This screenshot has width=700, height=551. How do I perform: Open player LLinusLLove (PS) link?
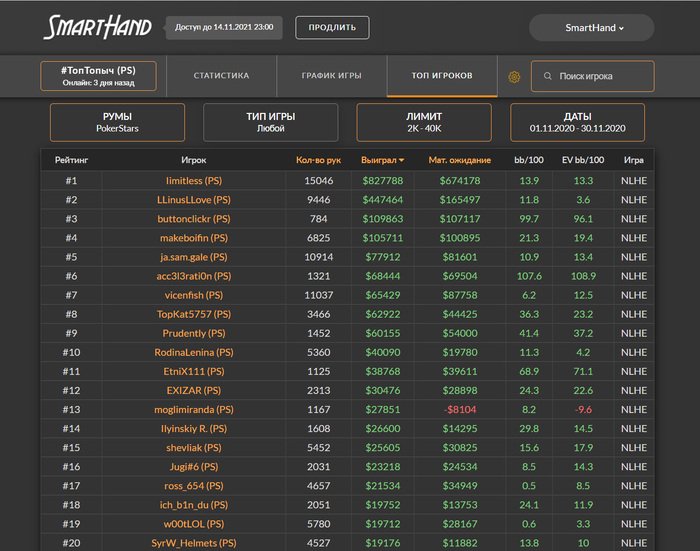tap(194, 200)
